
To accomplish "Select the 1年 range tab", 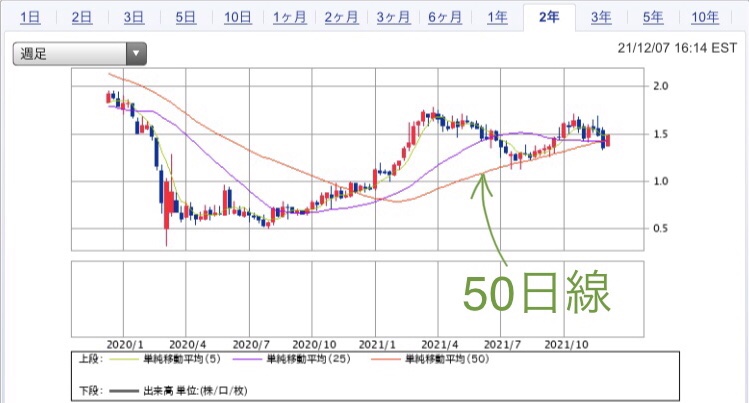I will (497, 18).
